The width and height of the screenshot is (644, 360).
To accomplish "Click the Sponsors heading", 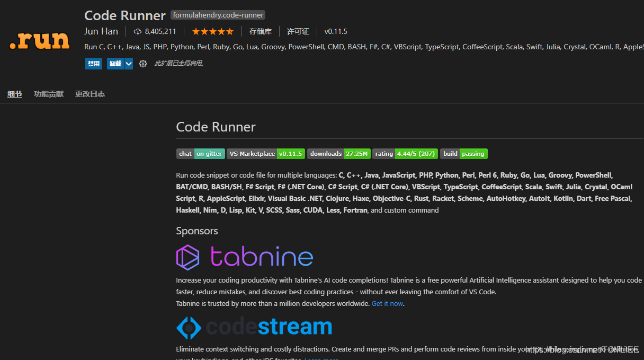I will point(197,231).
